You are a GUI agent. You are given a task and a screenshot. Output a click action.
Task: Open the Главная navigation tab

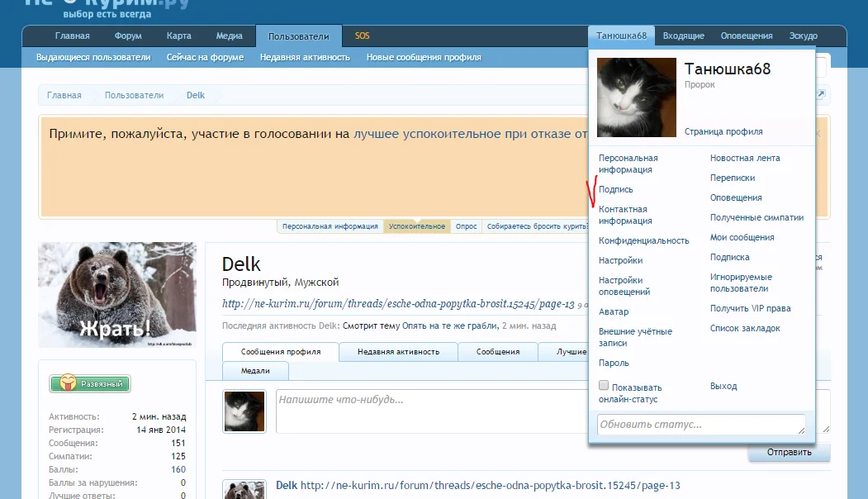pos(72,36)
